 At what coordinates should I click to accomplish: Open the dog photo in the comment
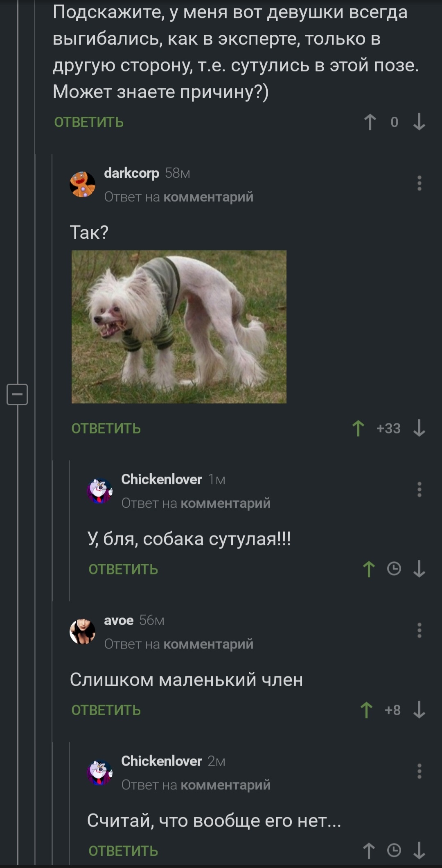(179, 327)
